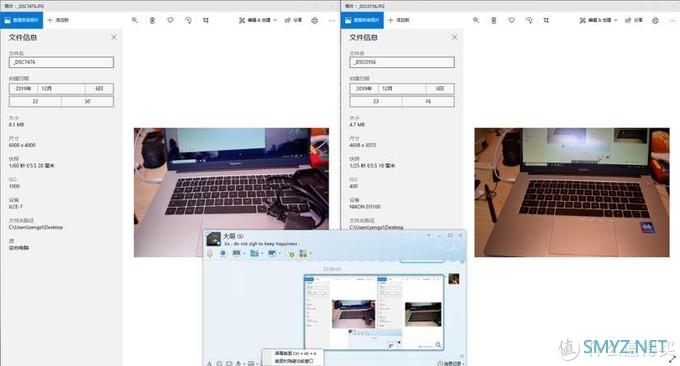Zoom magnifier icon in left Photos window
The height and width of the screenshot is (366, 680).
click(135, 20)
